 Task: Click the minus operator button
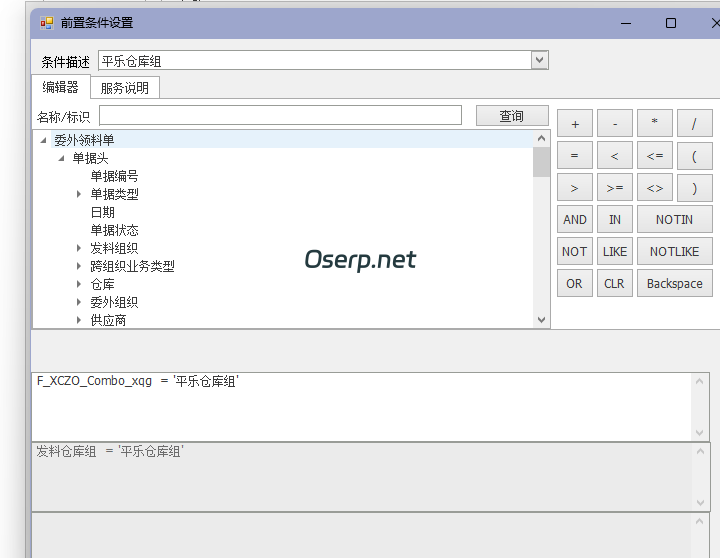click(615, 124)
